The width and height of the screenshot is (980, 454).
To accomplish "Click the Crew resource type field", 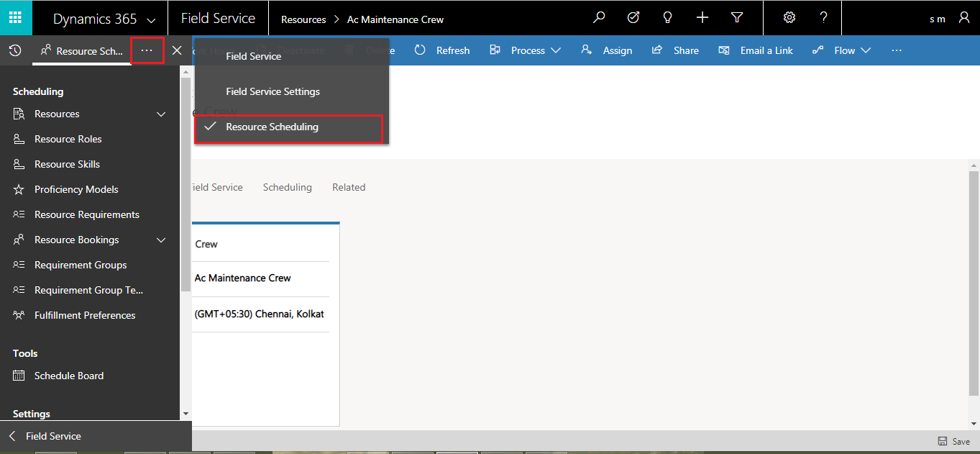I will (x=261, y=244).
